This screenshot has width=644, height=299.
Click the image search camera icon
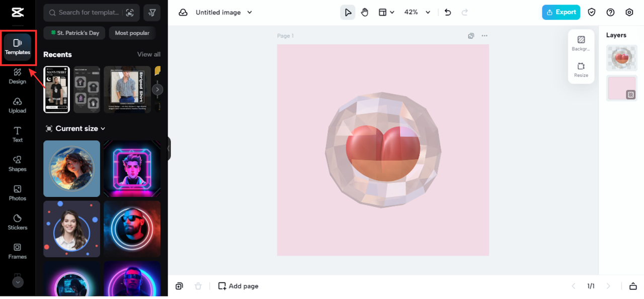tap(130, 13)
